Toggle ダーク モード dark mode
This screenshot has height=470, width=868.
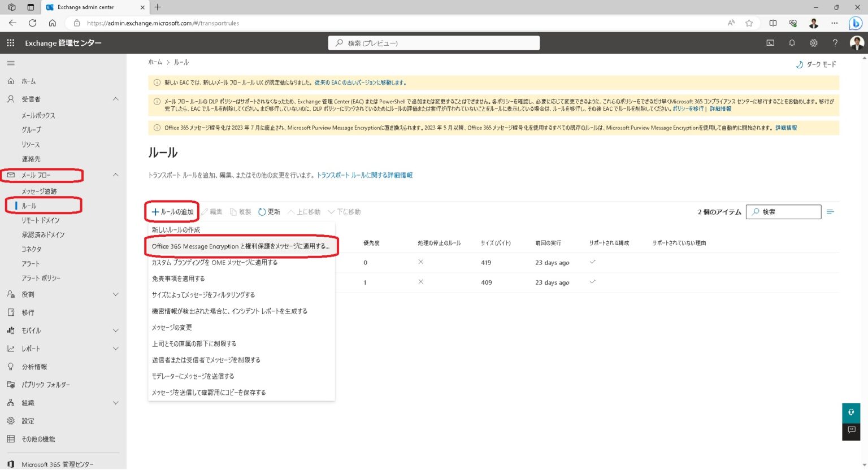click(x=815, y=64)
